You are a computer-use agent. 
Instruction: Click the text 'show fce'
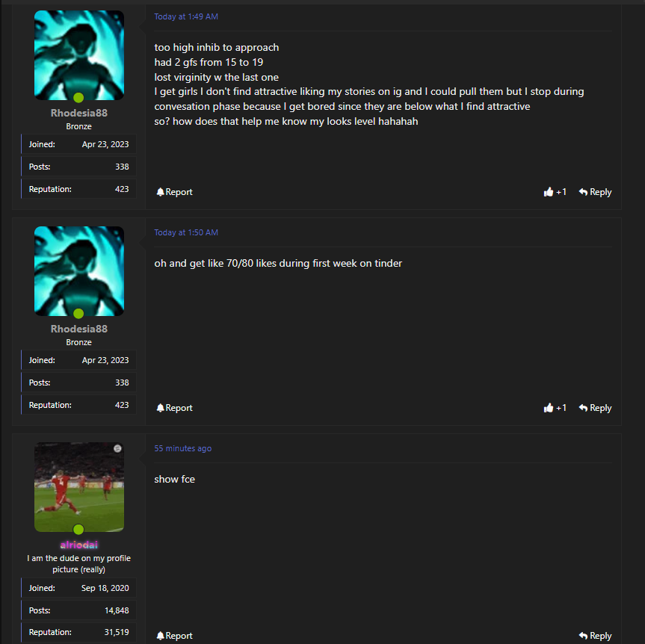(174, 479)
